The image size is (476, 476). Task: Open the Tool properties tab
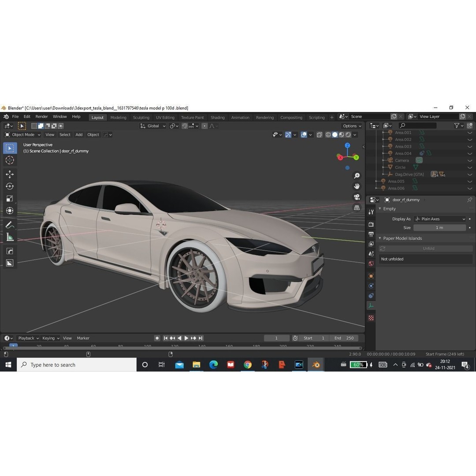click(371, 212)
